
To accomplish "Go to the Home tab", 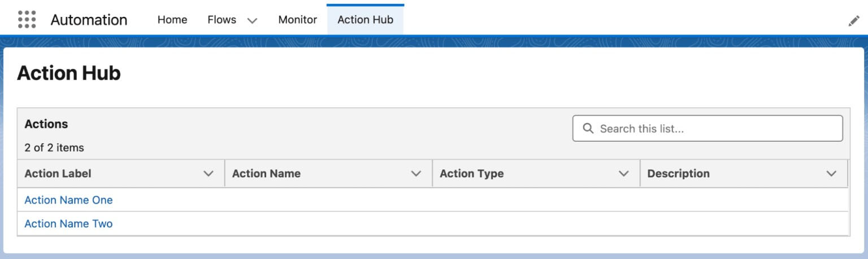I will (x=172, y=20).
